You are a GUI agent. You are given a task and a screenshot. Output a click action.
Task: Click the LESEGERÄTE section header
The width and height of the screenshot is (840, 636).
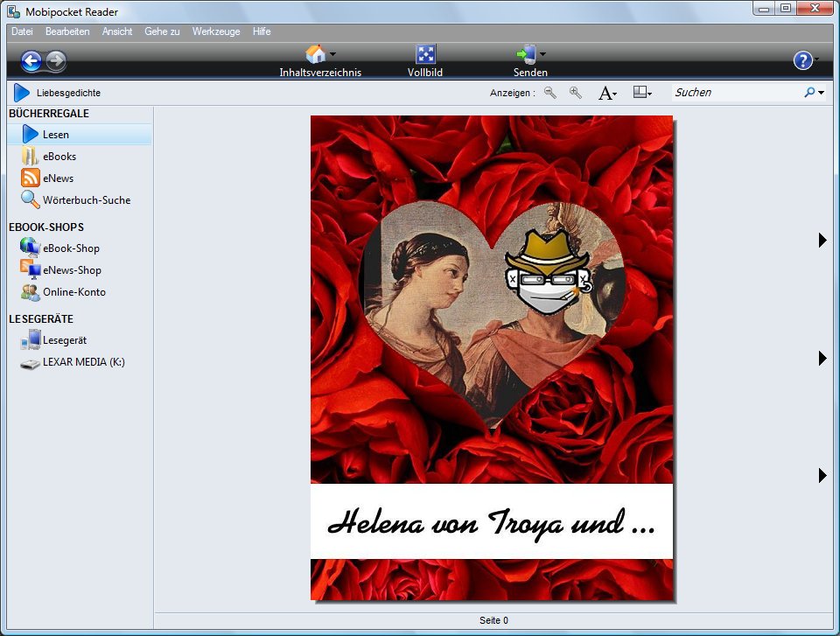tap(41, 318)
